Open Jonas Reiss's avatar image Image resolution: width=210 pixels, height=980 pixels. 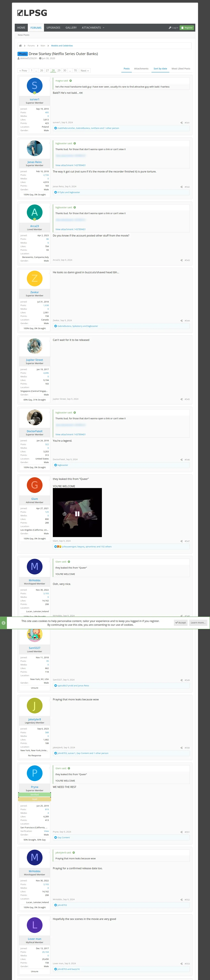tap(35, 148)
